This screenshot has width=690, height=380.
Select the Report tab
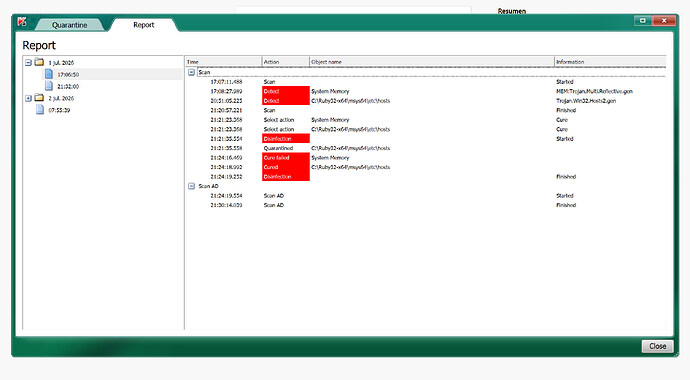pos(144,25)
